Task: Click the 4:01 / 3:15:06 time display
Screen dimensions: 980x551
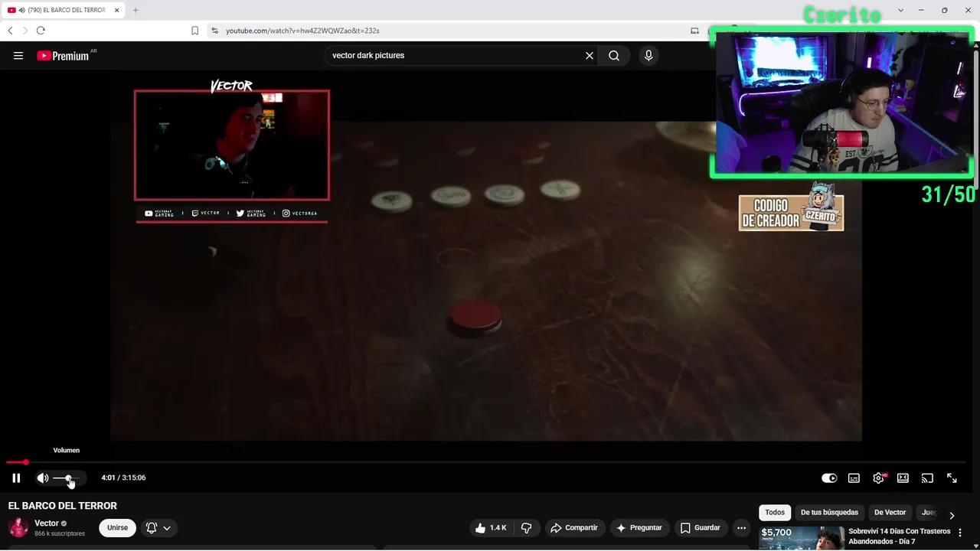Action: [x=123, y=478]
